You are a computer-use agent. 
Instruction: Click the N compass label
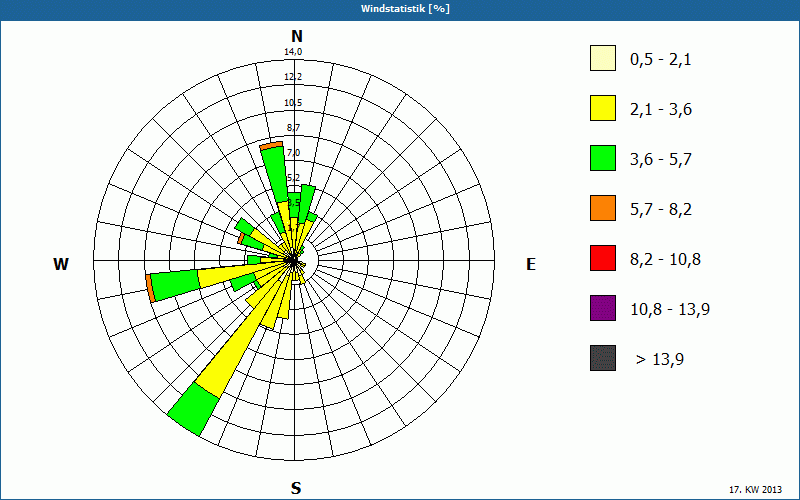296,36
